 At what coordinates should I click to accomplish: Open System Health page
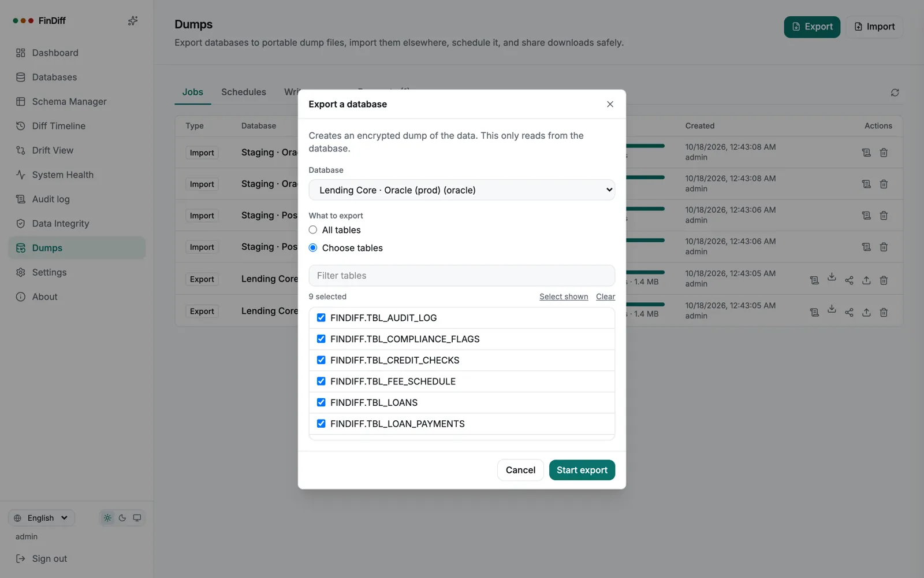(x=77, y=175)
